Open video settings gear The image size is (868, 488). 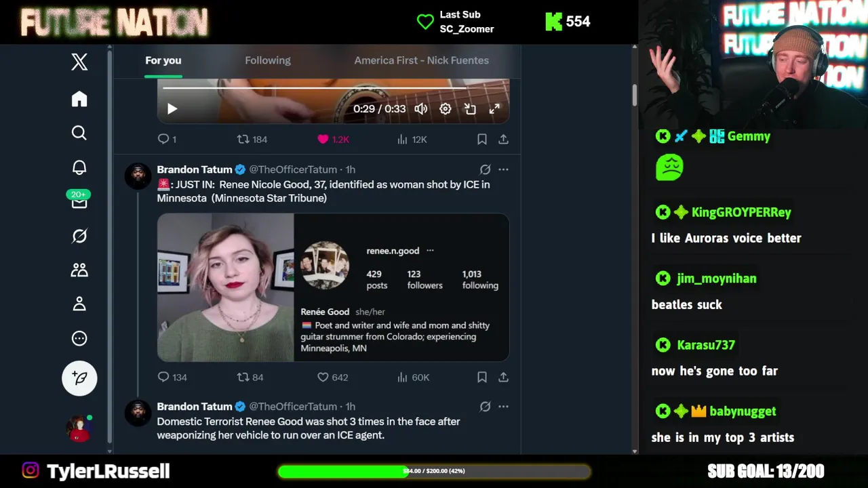click(446, 108)
